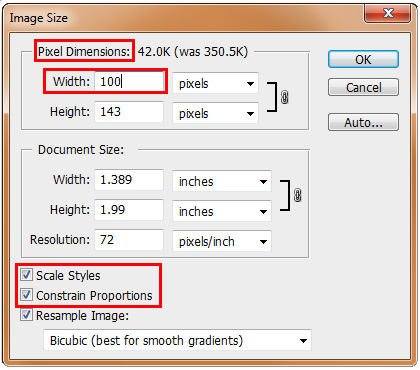Image resolution: width=420 pixels, height=370 pixels.
Task: Click the Pixel Dimensions label
Action: (84, 52)
